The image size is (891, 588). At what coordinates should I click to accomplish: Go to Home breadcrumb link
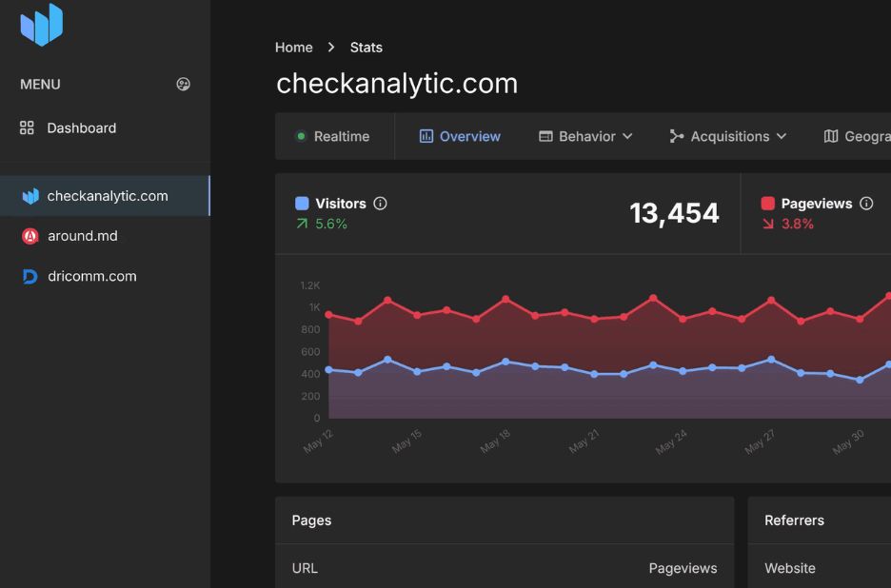click(293, 48)
